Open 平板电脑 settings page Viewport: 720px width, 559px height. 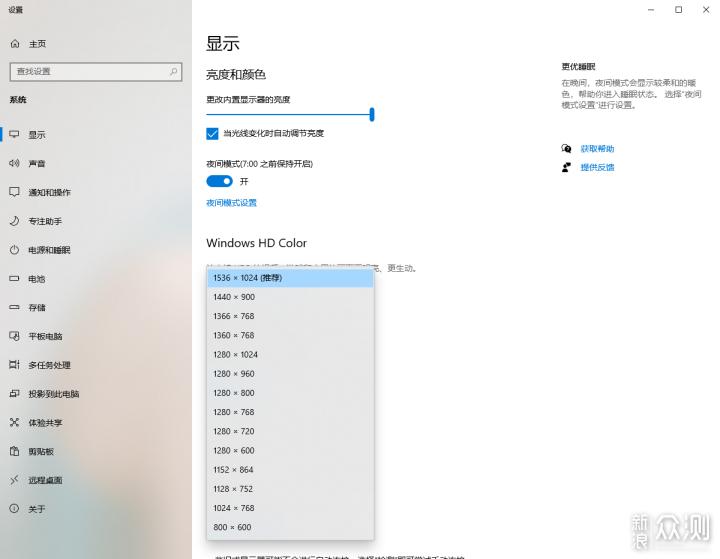pos(45,337)
